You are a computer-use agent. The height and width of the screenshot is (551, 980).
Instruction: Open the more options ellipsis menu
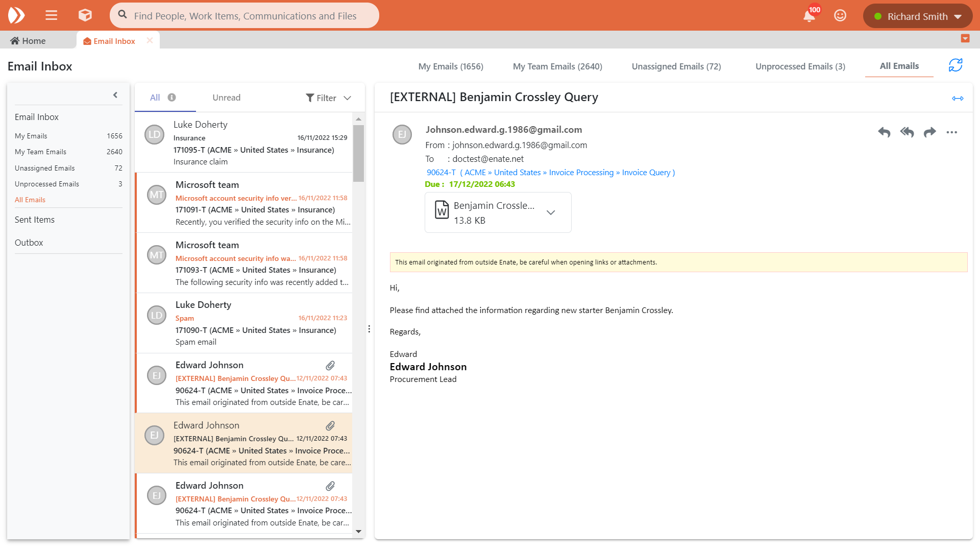coord(951,132)
